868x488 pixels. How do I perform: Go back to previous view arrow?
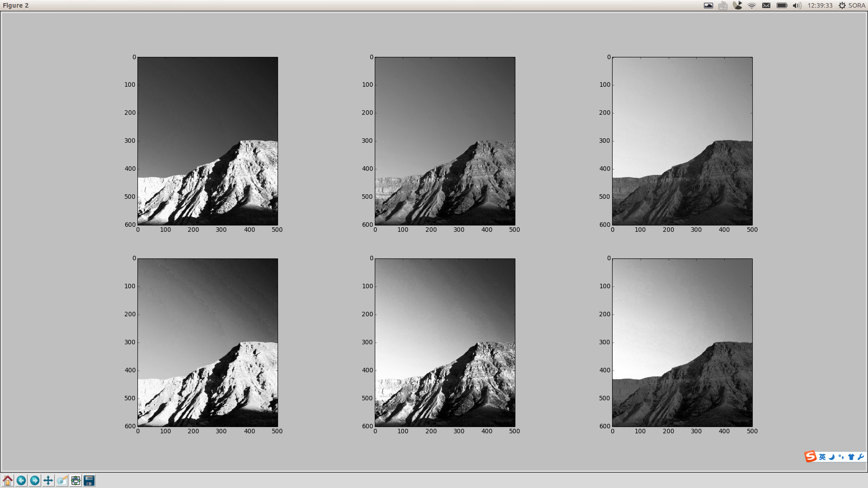pos(21,480)
